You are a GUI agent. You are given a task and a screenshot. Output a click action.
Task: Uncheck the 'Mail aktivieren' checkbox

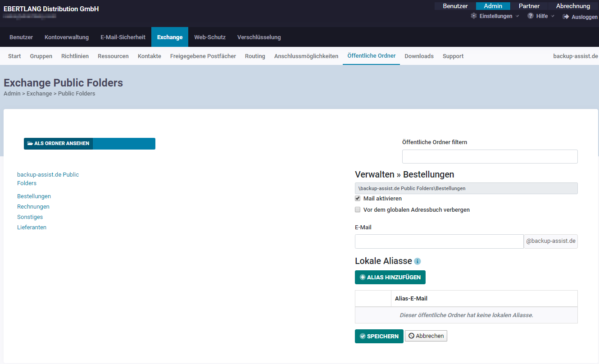[x=358, y=198]
